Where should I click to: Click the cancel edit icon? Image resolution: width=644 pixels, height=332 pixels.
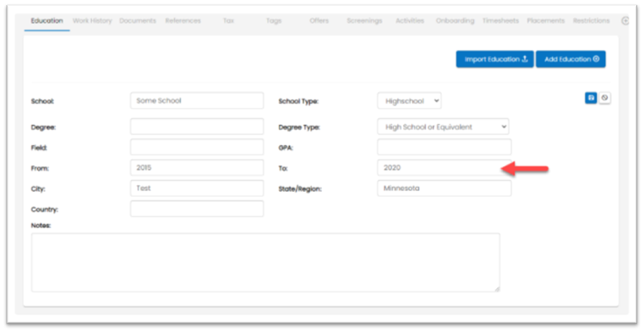coord(604,98)
